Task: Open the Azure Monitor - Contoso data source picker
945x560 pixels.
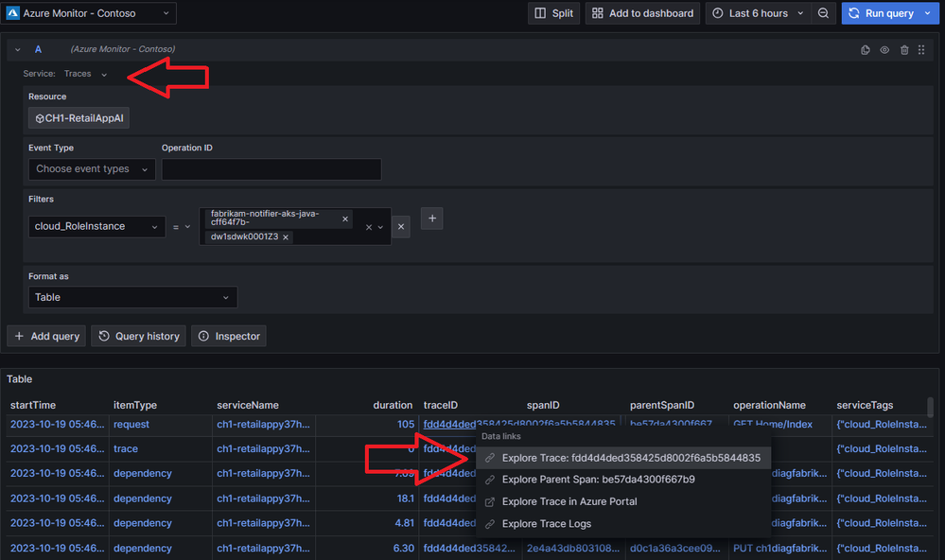Action: coord(89,13)
